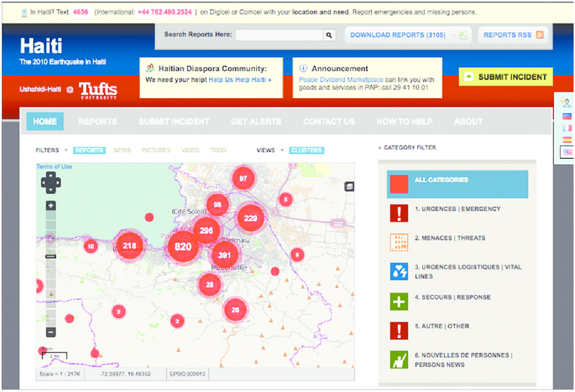Select 4. Secours | Response category text

tap(453, 297)
